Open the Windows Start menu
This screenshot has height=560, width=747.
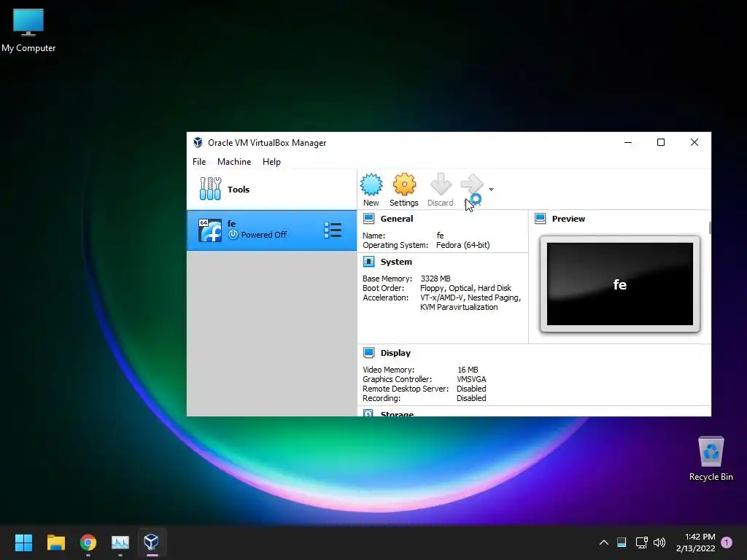click(23, 542)
